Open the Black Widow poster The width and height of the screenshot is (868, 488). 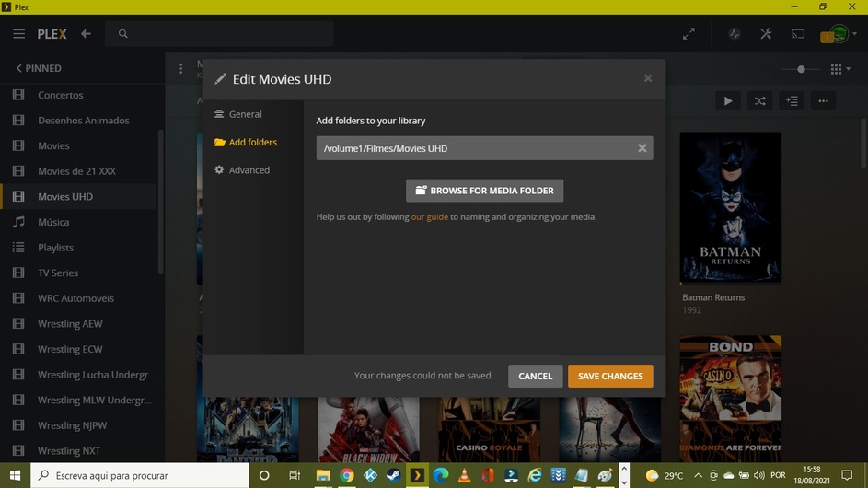pyautogui.click(x=369, y=429)
